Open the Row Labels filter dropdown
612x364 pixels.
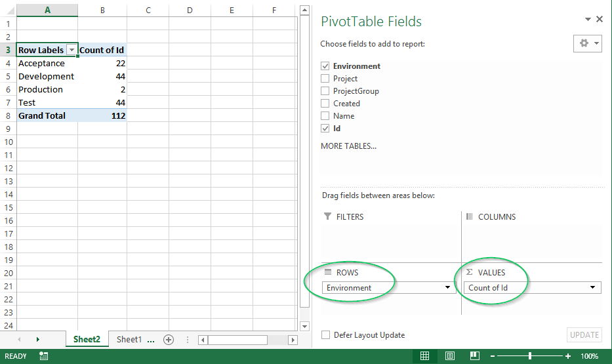coord(71,51)
